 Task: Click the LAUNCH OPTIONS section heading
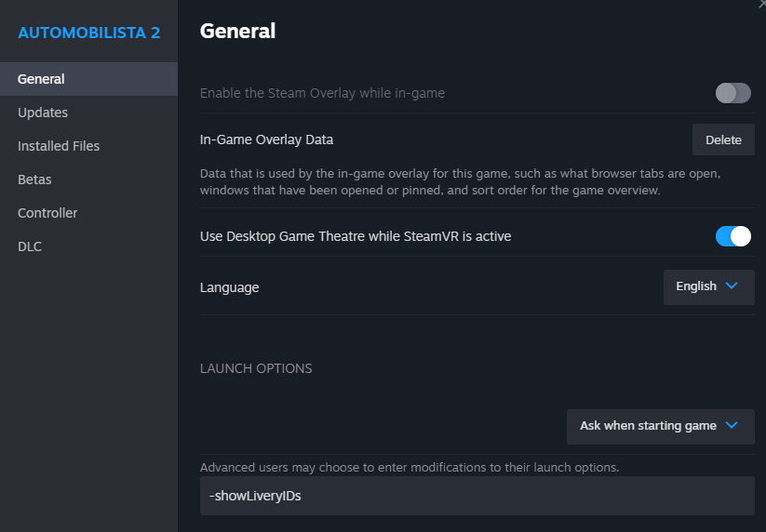(256, 368)
